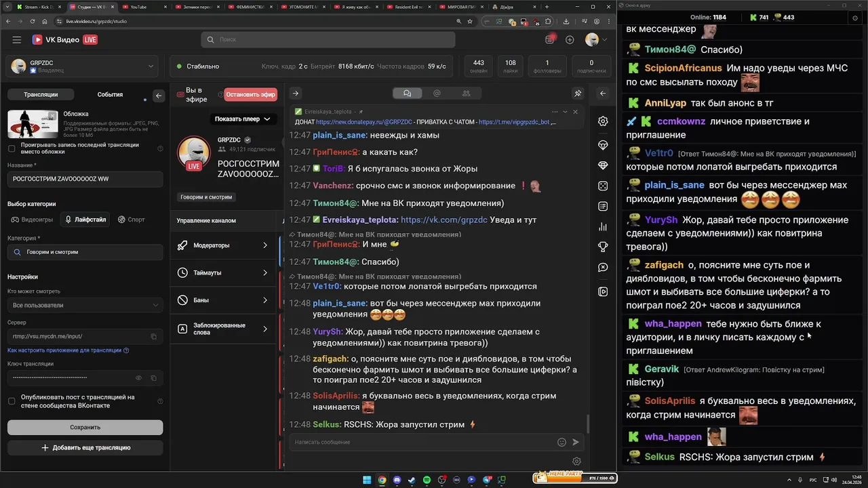The height and width of the screenshot is (488, 868).
Task: Click the stream cover thumbnail
Action: pos(33,124)
